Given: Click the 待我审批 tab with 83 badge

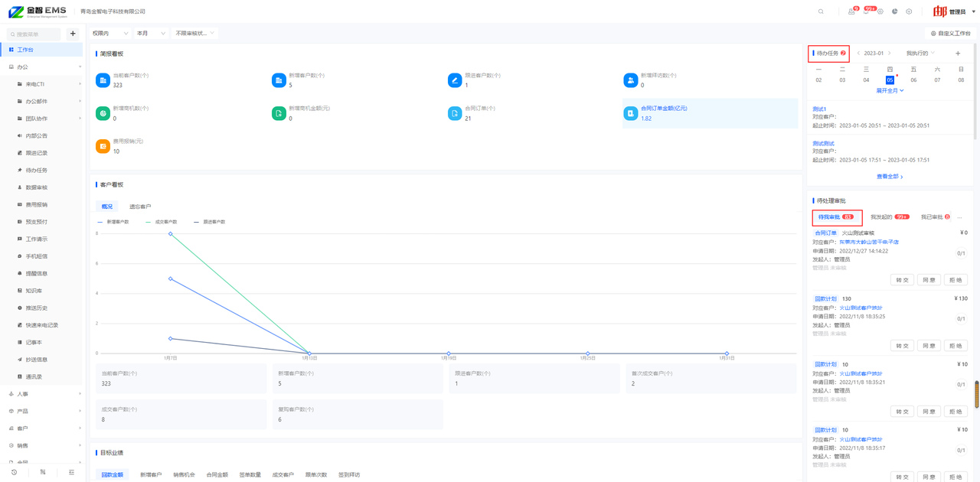Looking at the screenshot, I should [x=837, y=217].
